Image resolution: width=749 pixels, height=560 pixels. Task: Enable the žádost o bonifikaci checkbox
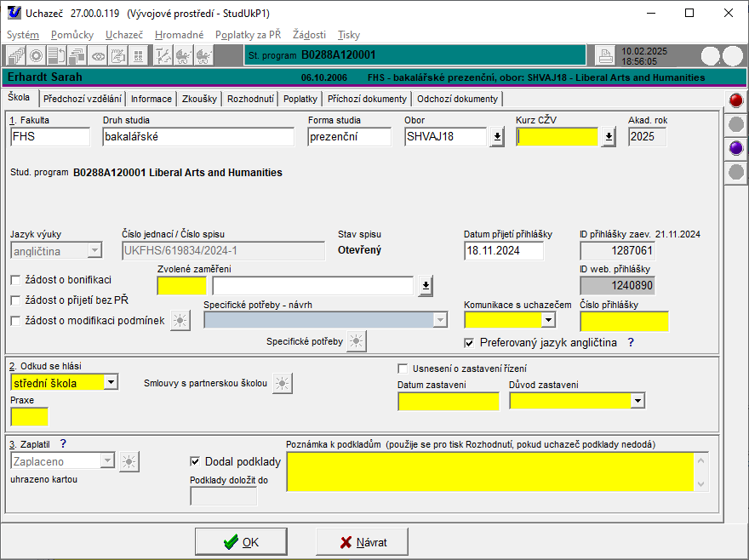coord(16,280)
